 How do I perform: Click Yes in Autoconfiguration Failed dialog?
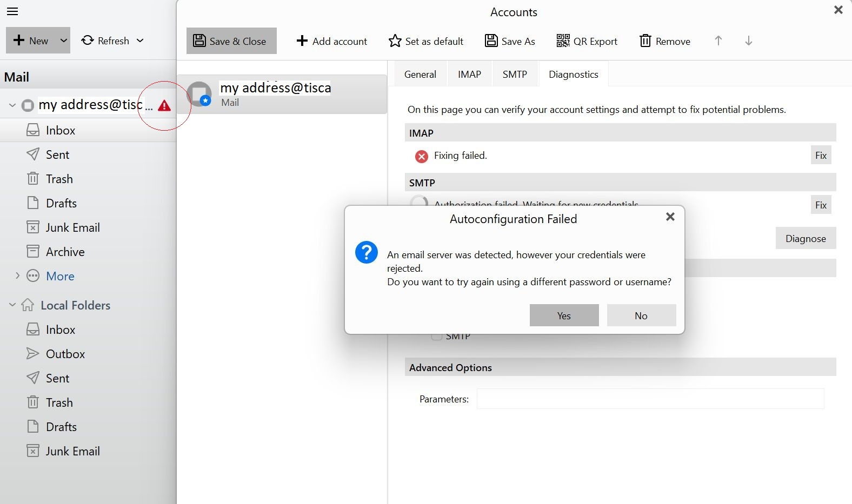click(x=564, y=315)
